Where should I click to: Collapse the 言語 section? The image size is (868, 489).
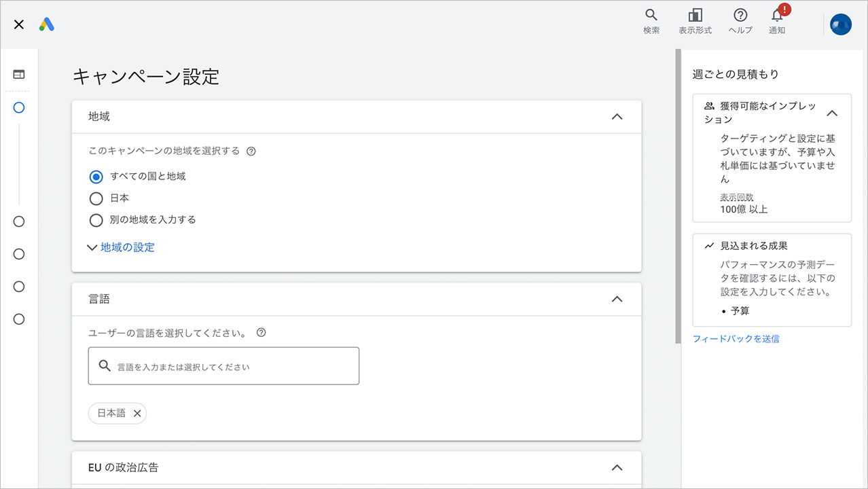[x=617, y=299]
